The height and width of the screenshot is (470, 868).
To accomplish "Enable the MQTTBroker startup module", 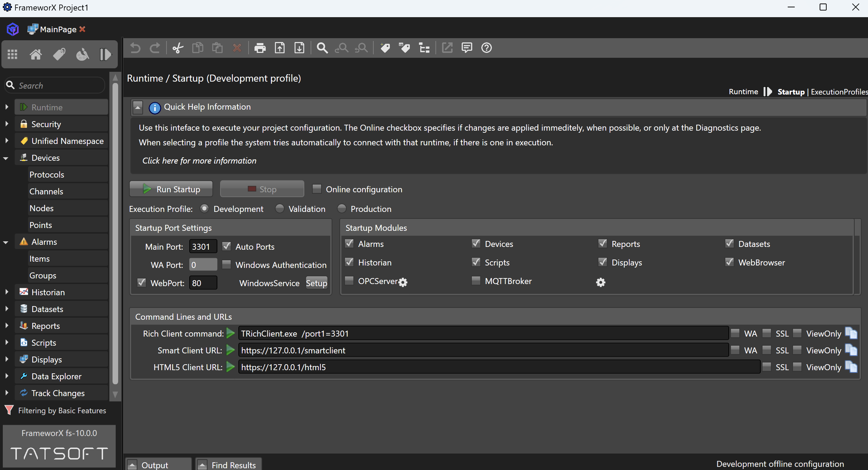I will click(x=476, y=281).
